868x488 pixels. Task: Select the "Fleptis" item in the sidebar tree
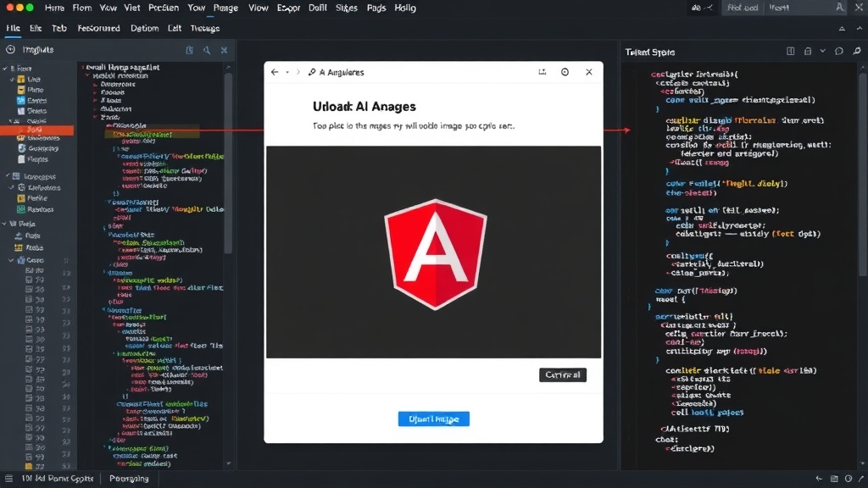[x=37, y=159]
